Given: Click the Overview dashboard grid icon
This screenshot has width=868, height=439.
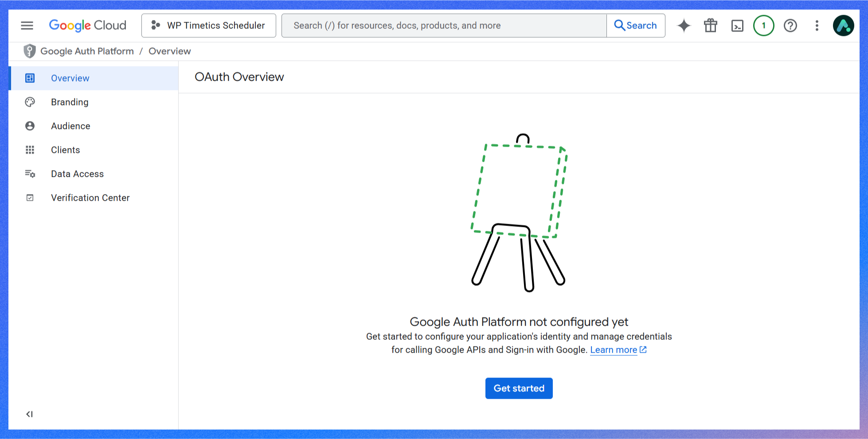Looking at the screenshot, I should (x=30, y=78).
